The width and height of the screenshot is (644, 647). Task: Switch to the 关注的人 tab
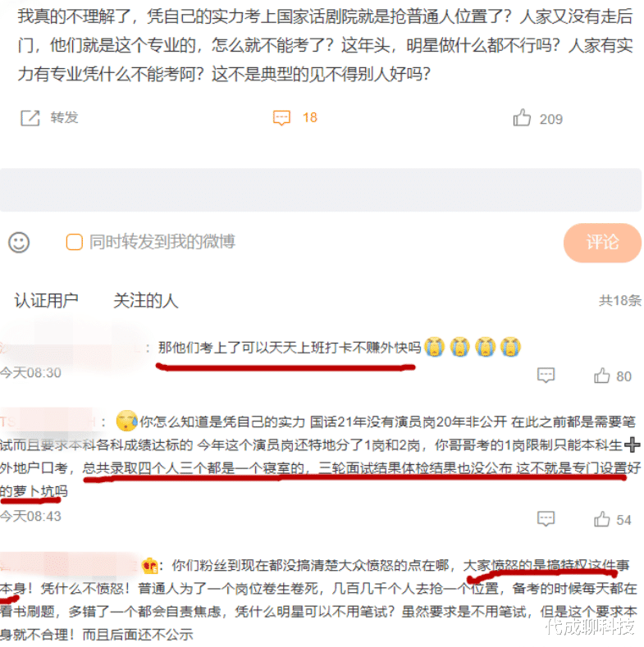click(146, 300)
